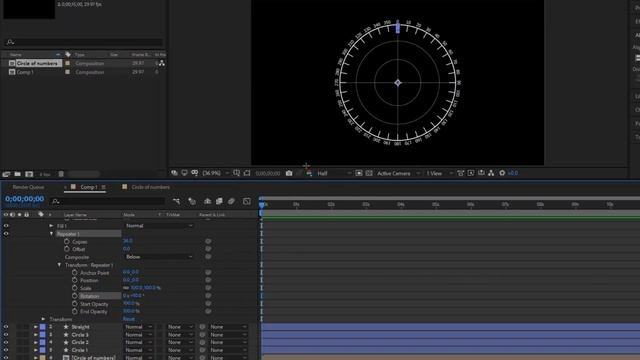The height and width of the screenshot is (360, 640).
Task: Switch to Render Queue tab
Action: click(28, 187)
